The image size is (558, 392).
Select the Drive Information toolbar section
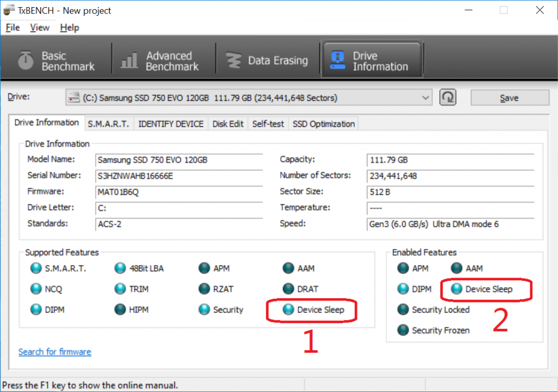pos(372,61)
